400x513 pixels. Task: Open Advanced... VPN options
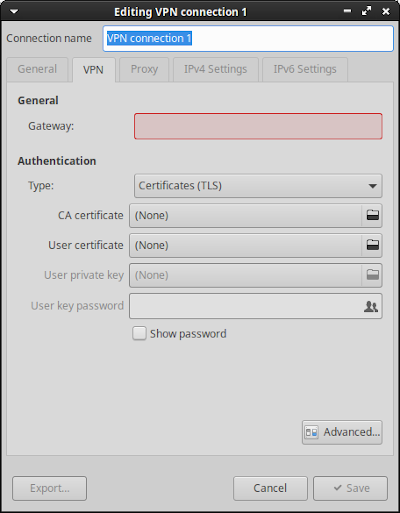tap(342, 432)
